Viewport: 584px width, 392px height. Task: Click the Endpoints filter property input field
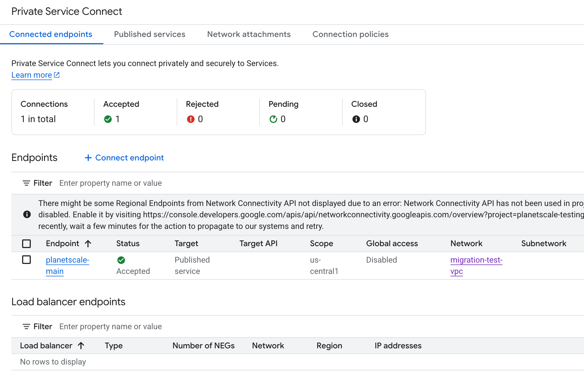(x=110, y=183)
